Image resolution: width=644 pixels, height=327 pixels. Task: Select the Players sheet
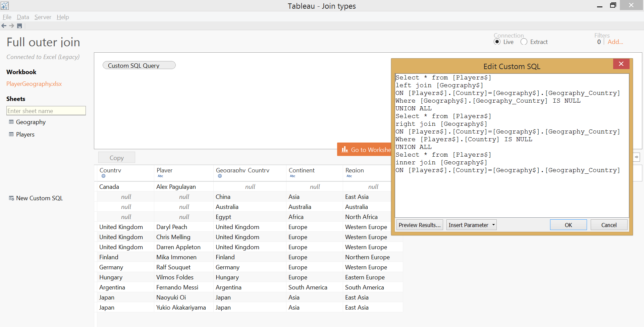click(x=25, y=134)
